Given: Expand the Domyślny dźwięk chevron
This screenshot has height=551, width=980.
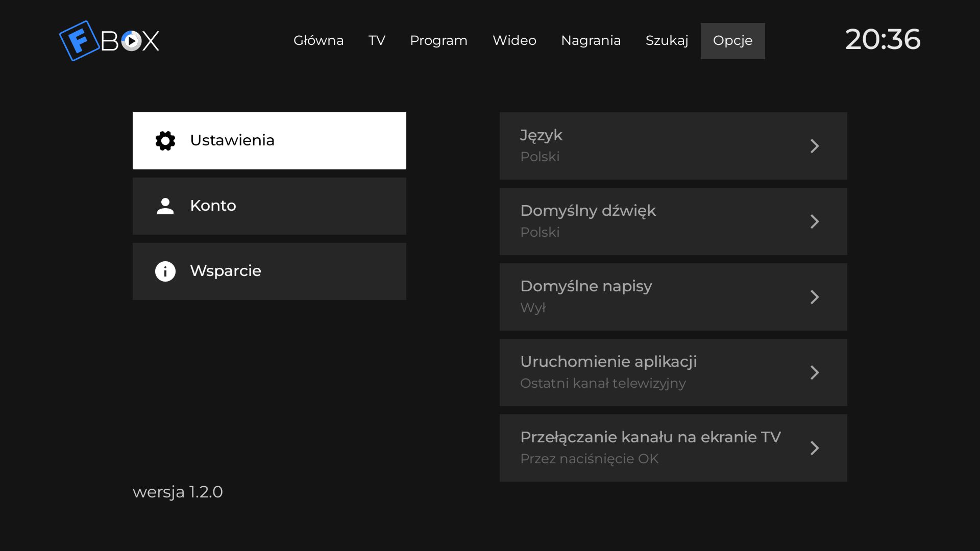Looking at the screenshot, I should (815, 221).
